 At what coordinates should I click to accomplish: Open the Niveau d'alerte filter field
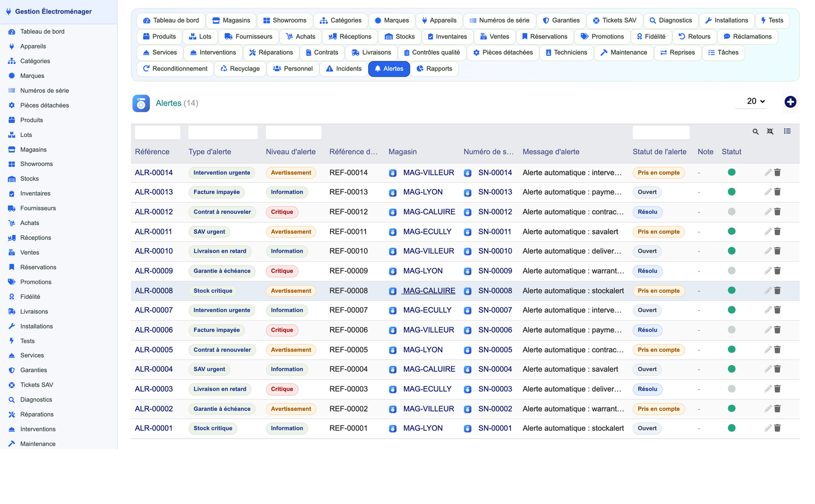[293, 132]
